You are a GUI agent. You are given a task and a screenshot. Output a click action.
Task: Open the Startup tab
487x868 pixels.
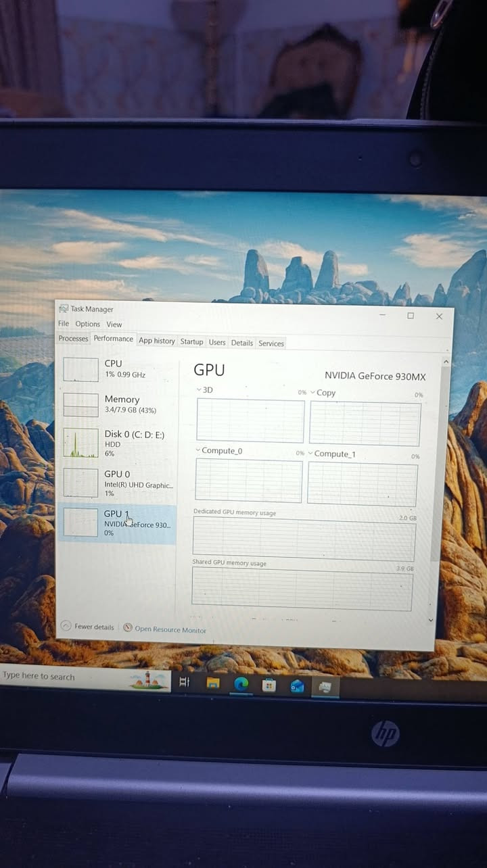pyautogui.click(x=191, y=341)
